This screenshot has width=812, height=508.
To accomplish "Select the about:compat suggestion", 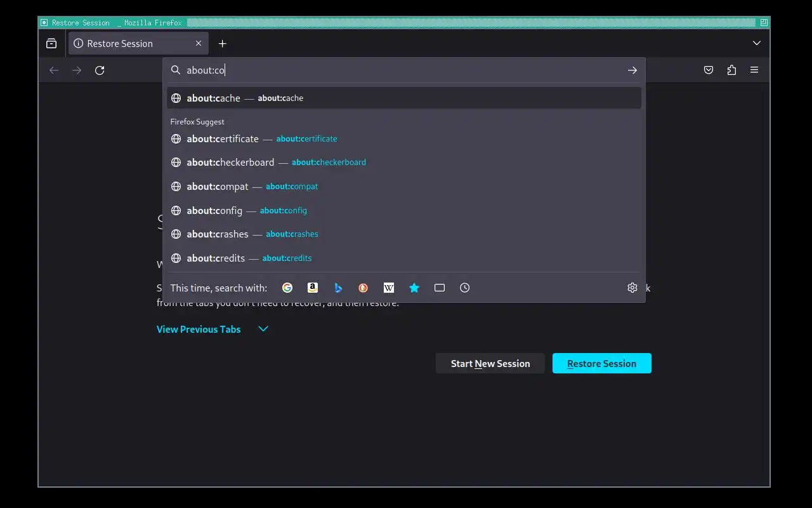I will coord(404,186).
